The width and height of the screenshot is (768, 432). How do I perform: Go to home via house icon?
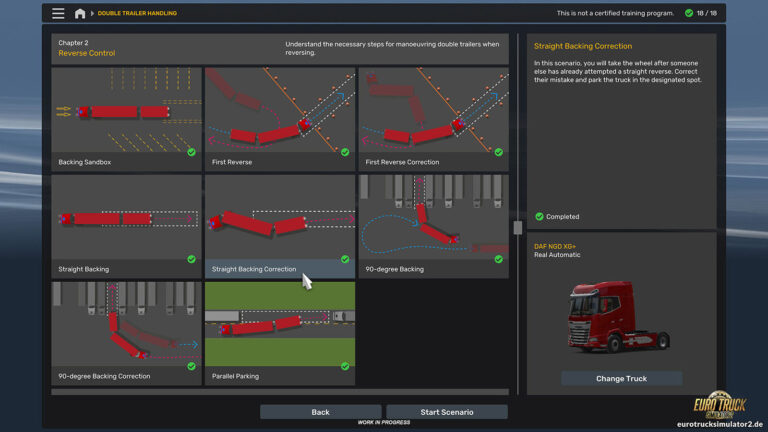pos(80,14)
